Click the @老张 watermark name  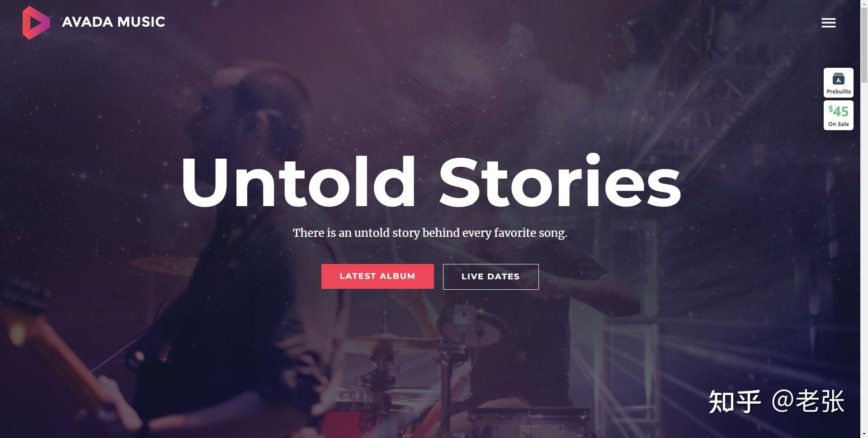click(x=808, y=401)
